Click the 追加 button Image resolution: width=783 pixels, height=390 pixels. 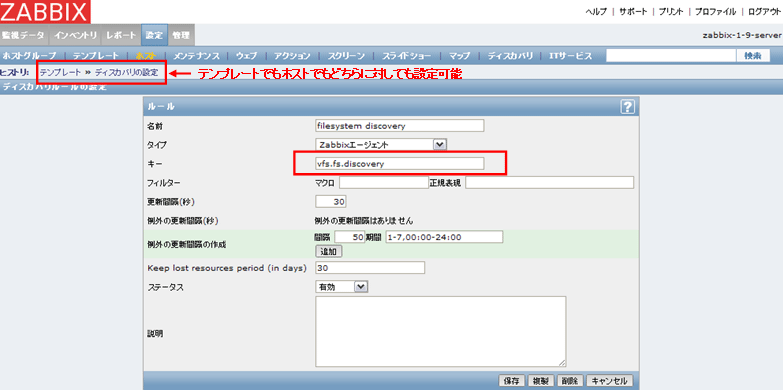[x=328, y=251]
